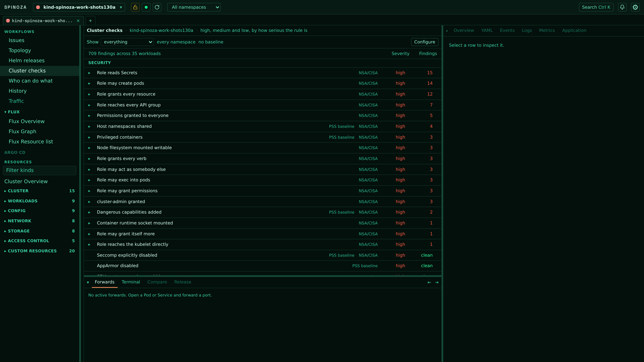The image size is (644, 362).
Task: Open the All namespaces dropdown
Action: (194, 7)
